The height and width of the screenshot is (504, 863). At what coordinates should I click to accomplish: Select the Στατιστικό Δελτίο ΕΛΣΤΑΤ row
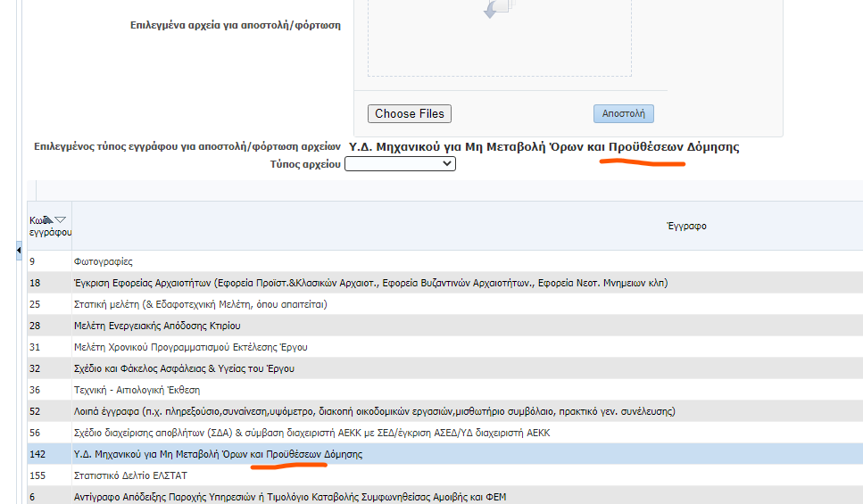(x=130, y=475)
